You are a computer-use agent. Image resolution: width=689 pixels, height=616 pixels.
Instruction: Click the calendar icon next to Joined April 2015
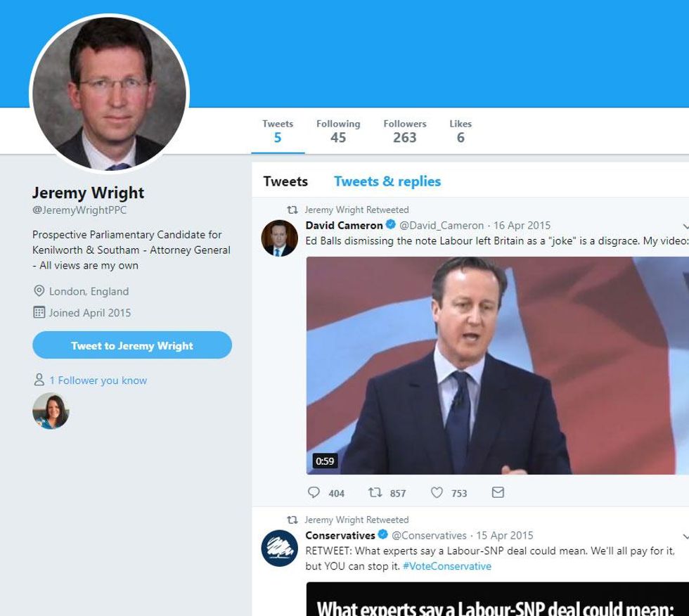(39, 313)
